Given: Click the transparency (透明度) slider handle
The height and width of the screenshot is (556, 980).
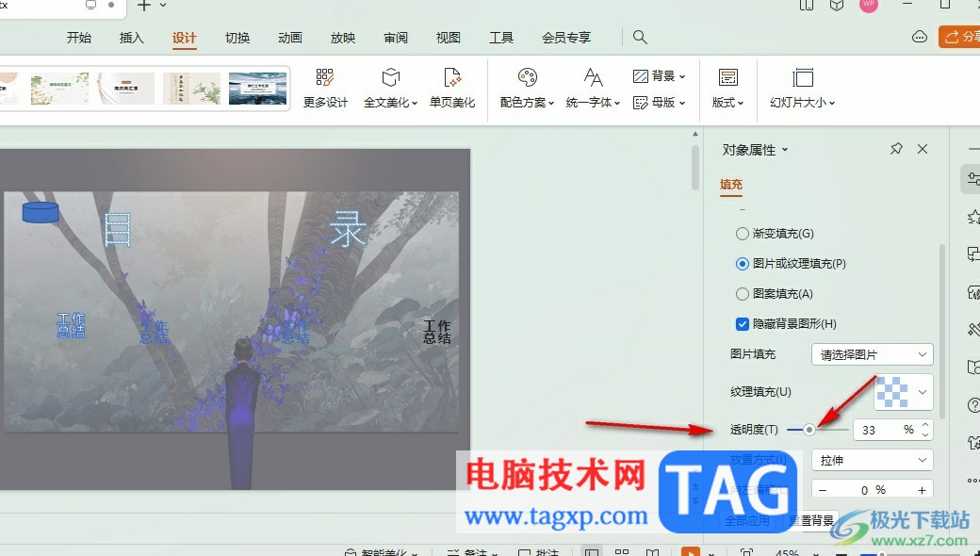Looking at the screenshot, I should coord(809,430).
